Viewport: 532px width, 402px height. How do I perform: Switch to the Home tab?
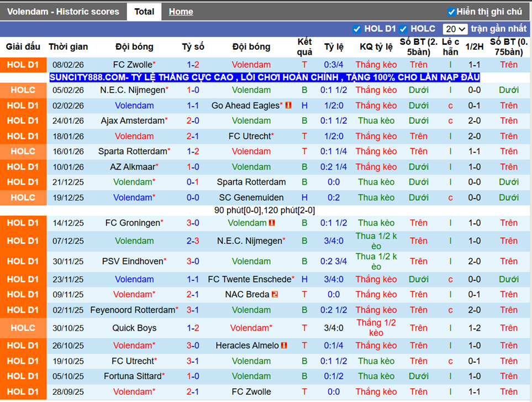181,12
